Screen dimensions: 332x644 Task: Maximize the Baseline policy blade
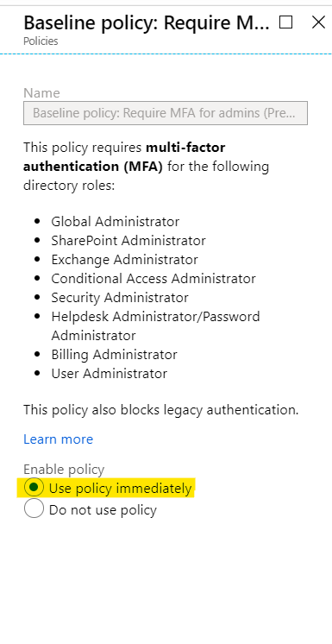point(285,22)
